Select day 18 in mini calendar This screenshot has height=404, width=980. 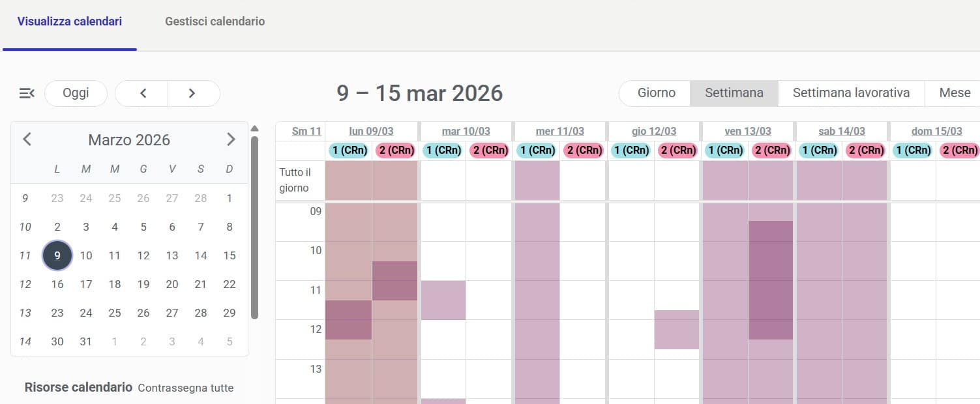click(x=115, y=284)
